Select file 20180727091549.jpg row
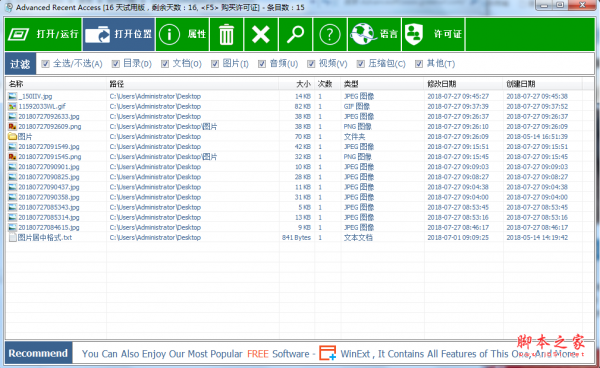Image resolution: width=600 pixels, height=368 pixels. 300,147
